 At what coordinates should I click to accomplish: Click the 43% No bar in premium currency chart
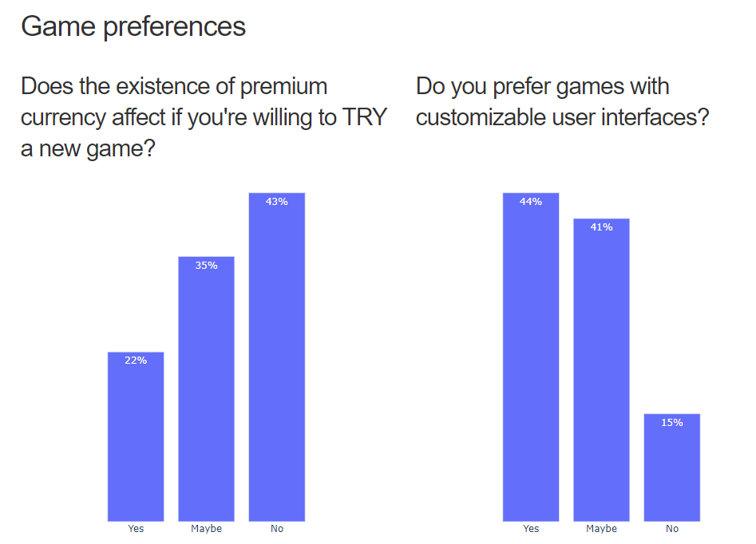[x=277, y=357]
